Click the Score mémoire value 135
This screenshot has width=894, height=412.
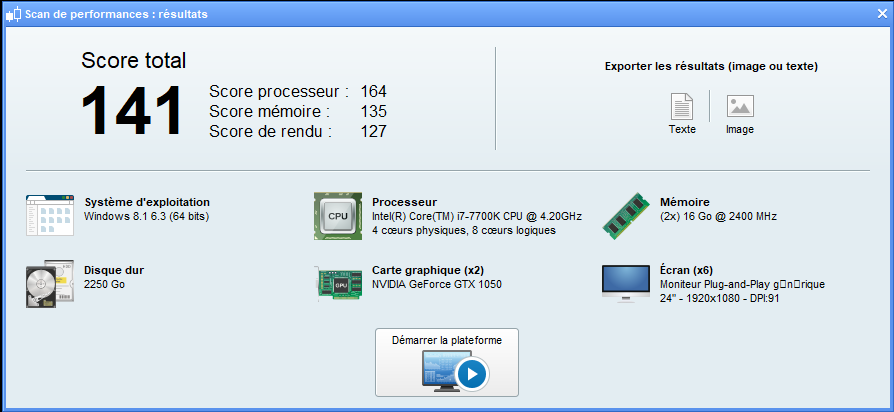pos(373,111)
